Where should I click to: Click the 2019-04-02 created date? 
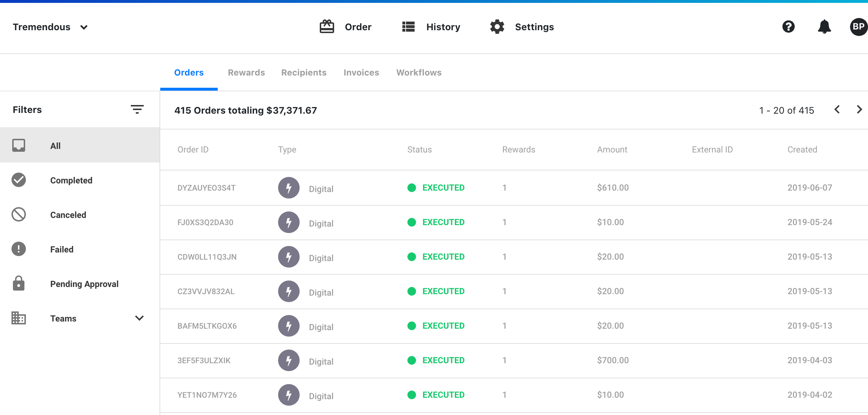coord(810,395)
